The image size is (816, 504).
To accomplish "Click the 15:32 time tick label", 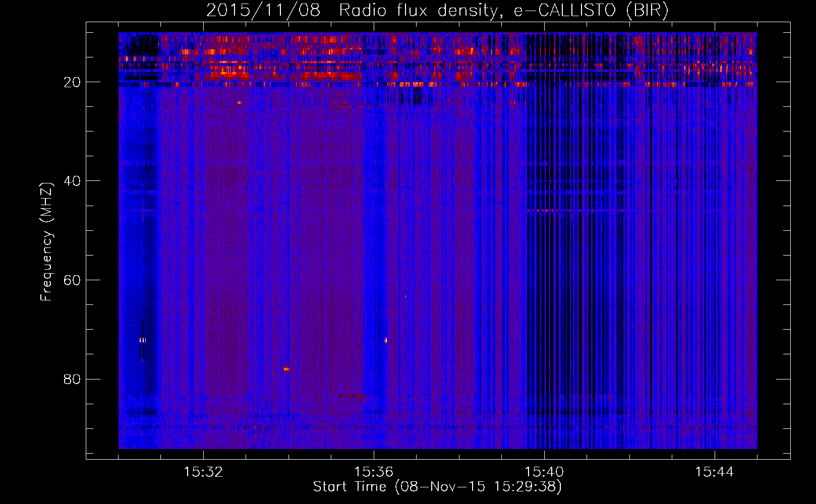I will (x=203, y=472).
